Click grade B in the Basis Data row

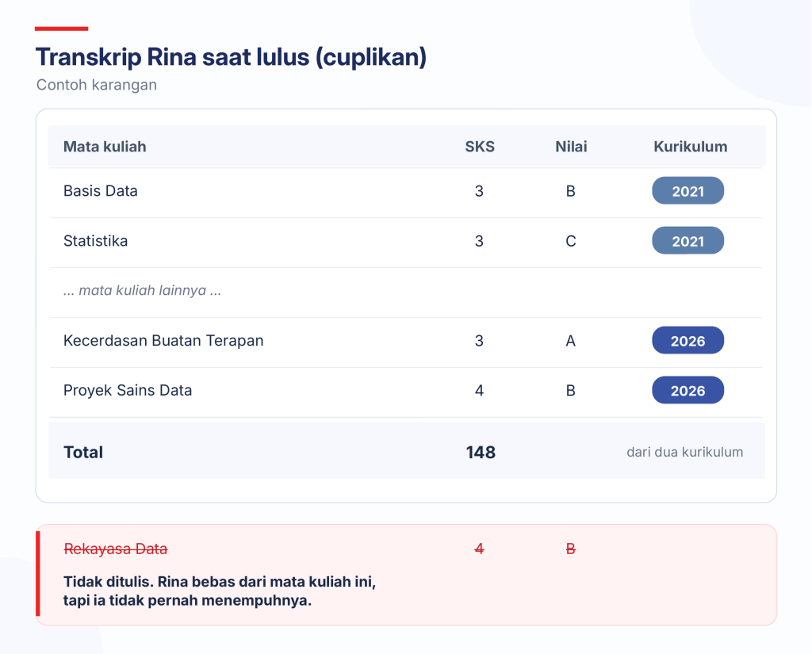571,191
